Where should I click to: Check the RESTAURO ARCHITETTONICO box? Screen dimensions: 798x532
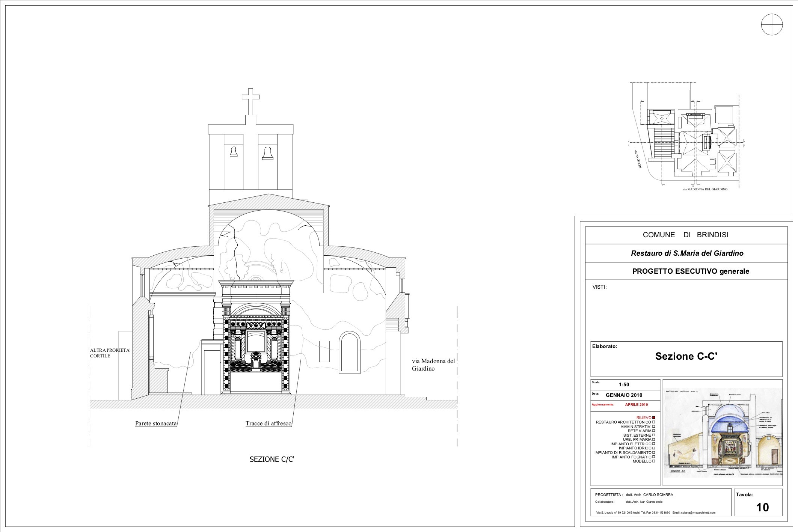[x=654, y=422]
